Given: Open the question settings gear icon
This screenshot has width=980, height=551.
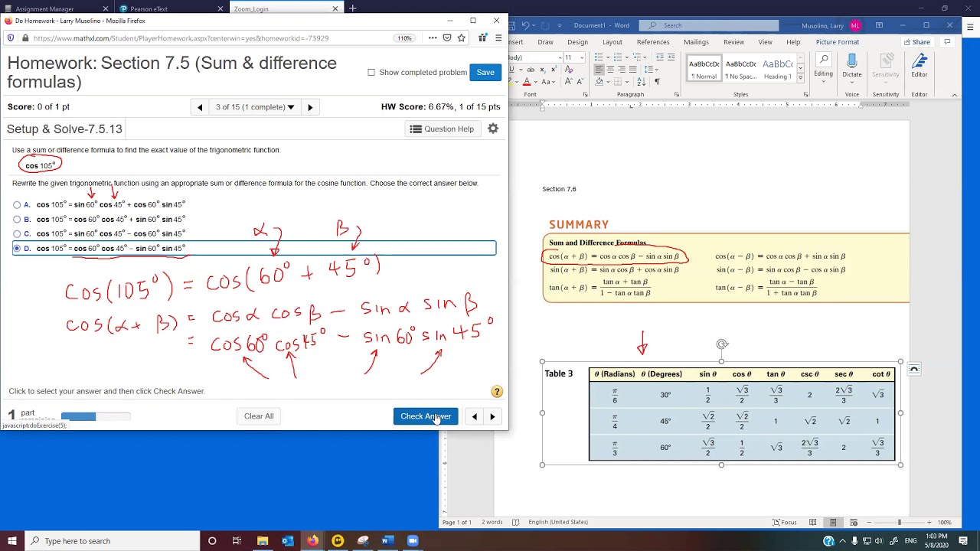Looking at the screenshot, I should pos(493,129).
